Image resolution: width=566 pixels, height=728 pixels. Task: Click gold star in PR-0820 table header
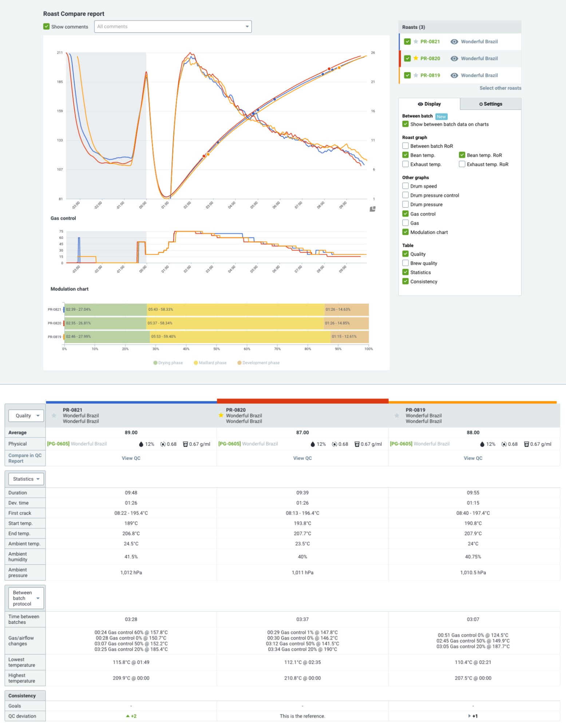(221, 415)
